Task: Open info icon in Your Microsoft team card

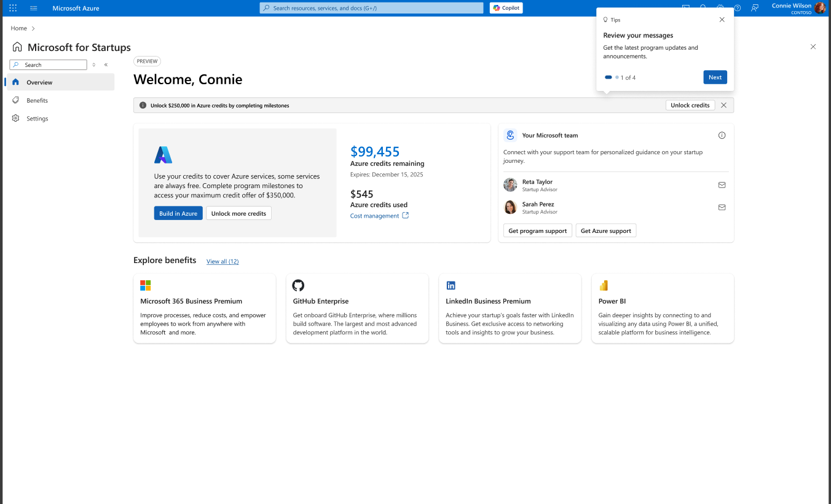Action: [722, 135]
